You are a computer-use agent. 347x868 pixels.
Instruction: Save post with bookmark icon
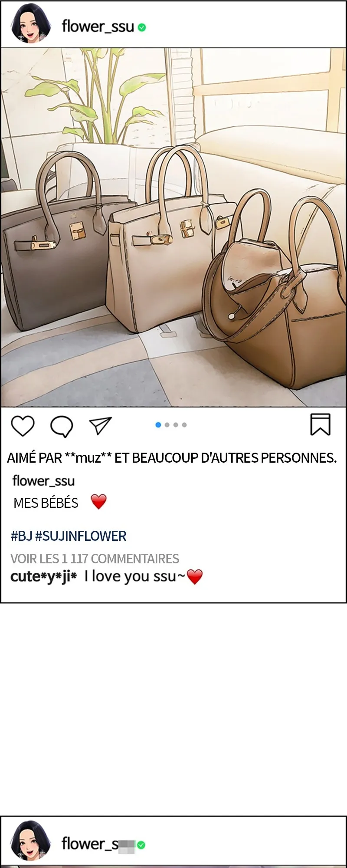(x=321, y=424)
